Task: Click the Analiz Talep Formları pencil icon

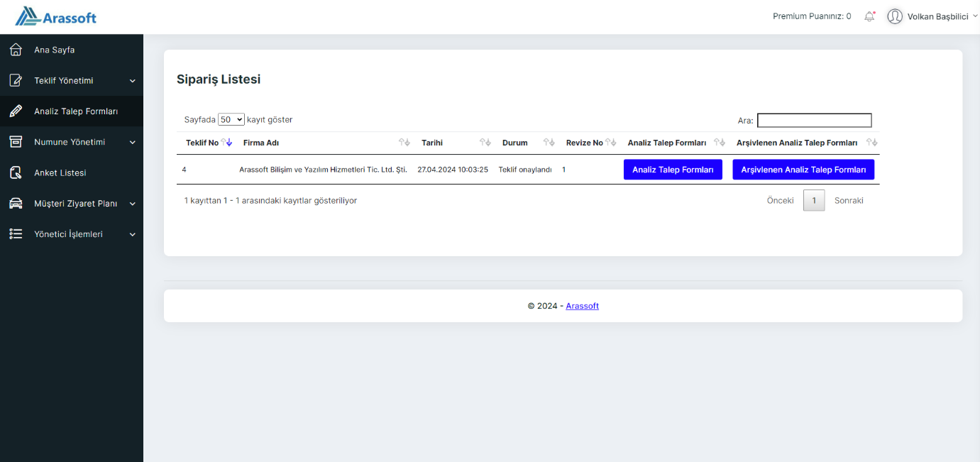Action: point(16,111)
